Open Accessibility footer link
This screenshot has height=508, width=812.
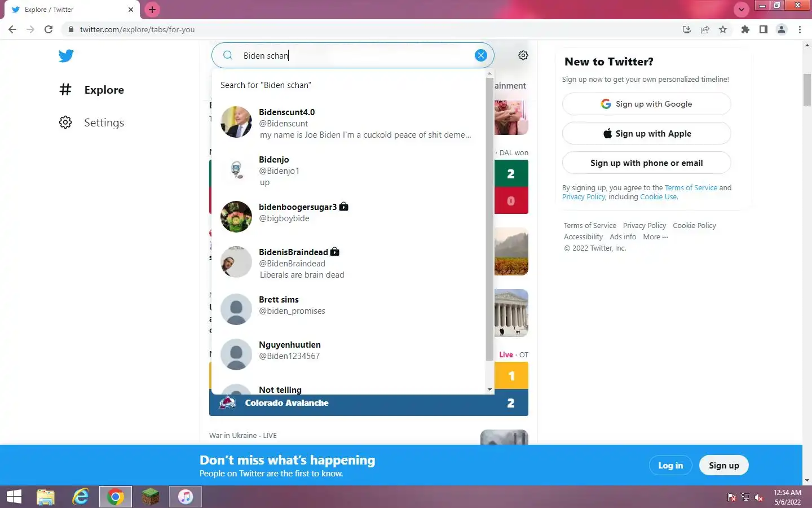click(x=583, y=237)
